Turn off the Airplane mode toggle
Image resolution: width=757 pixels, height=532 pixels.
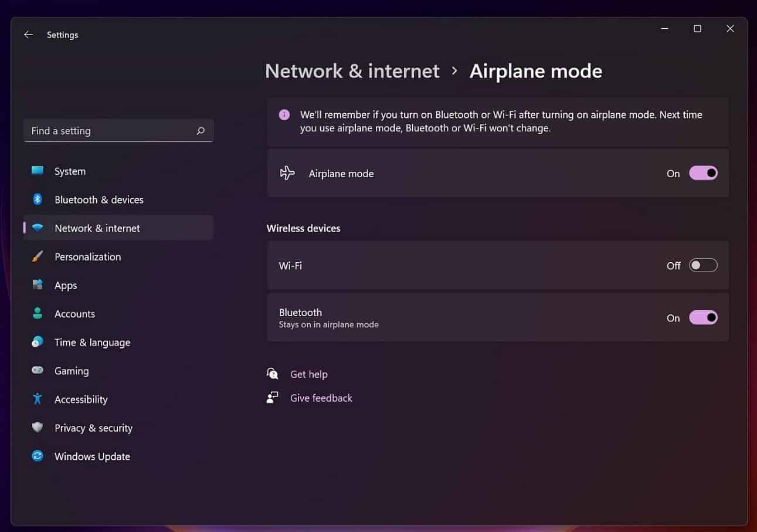coord(703,173)
